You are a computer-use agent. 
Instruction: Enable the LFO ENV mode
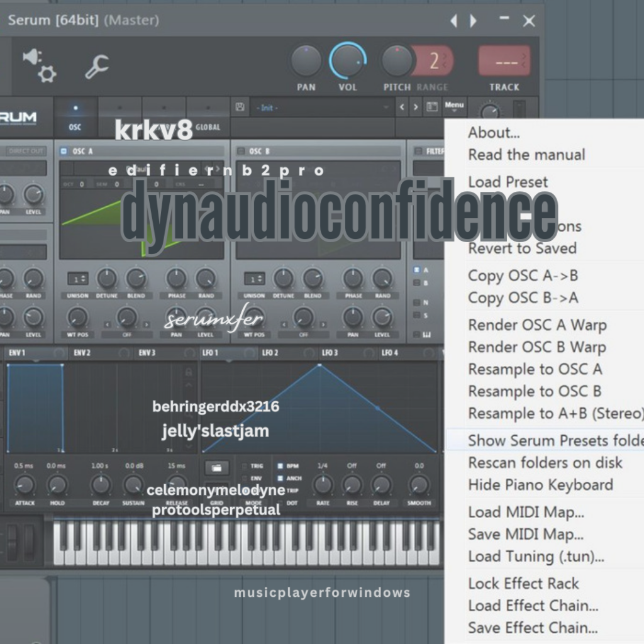click(245, 478)
